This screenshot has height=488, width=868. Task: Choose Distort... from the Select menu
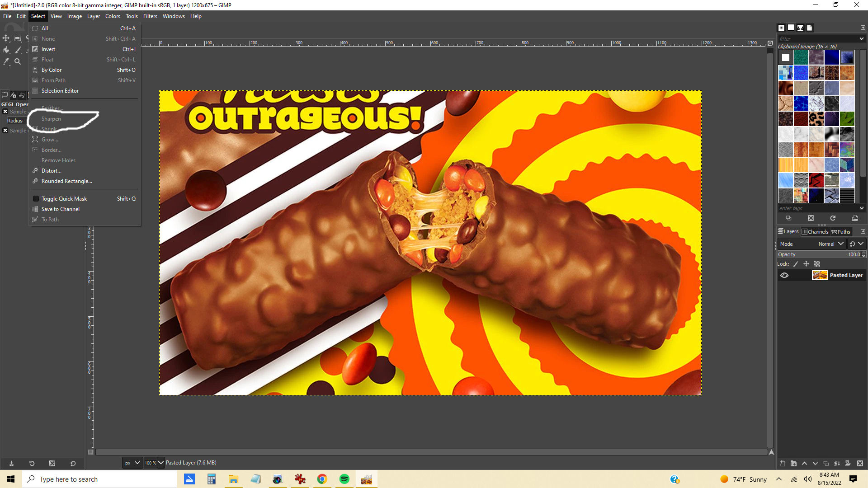click(x=85, y=171)
